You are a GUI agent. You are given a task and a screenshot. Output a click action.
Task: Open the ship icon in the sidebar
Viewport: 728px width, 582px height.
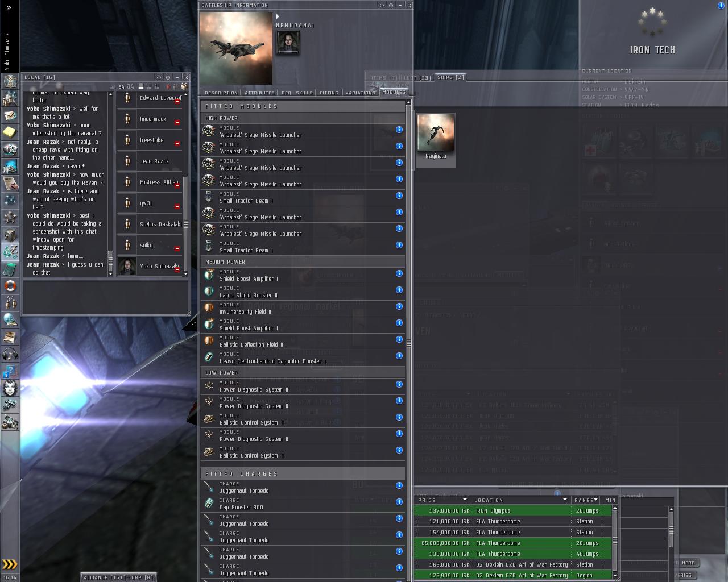[10, 405]
